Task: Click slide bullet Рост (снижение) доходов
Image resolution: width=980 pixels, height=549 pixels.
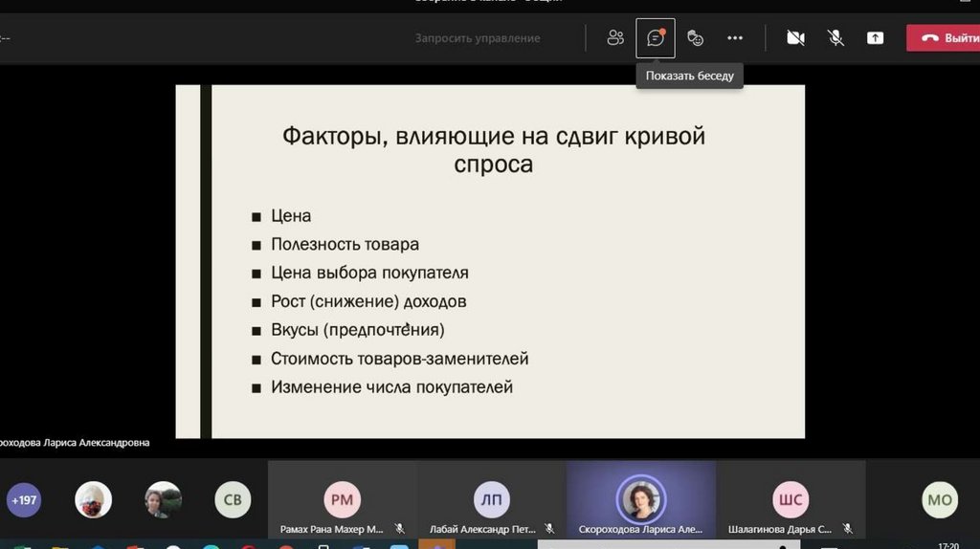Action: coord(368,301)
